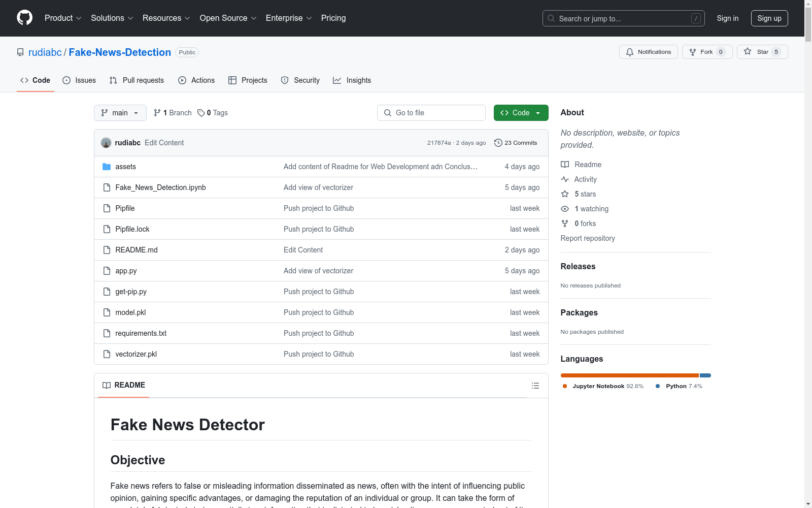
Task: Click the star icon beside 5 stars
Action: (x=565, y=194)
